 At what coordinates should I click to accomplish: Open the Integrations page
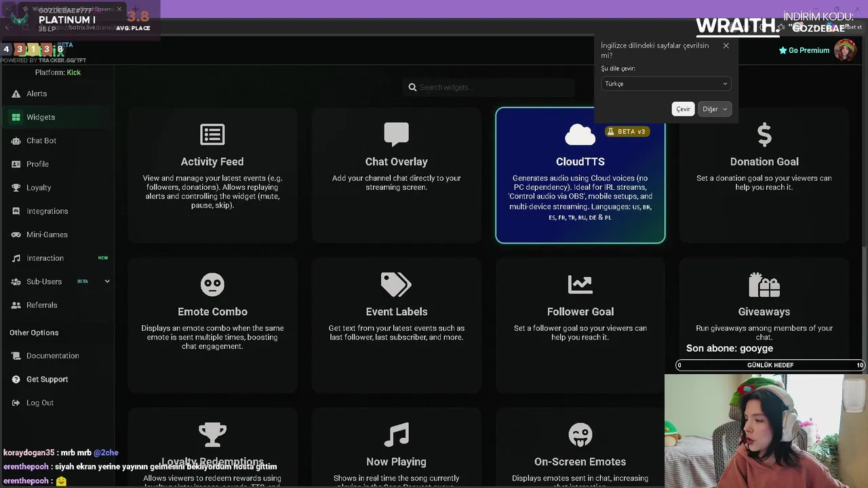58,211
